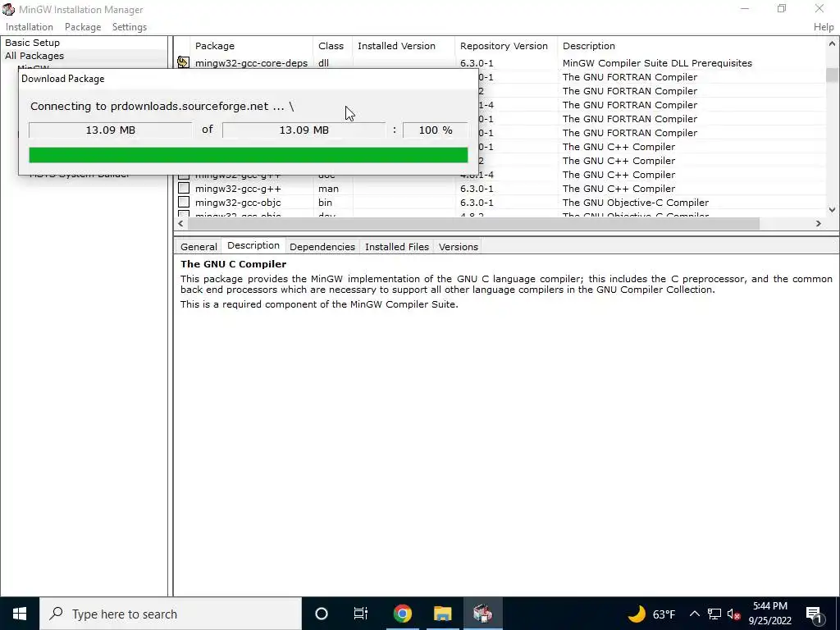Switch to the General tab
Viewport: 840px width, 630px height.
(199, 246)
